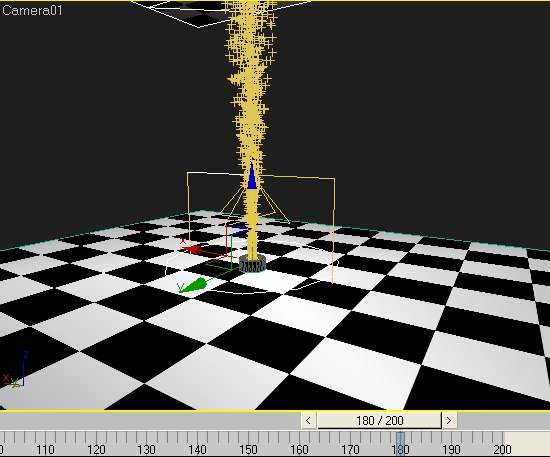Click frame 170 on the track bar
Image resolution: width=550 pixels, height=457 pixels.
tap(350, 450)
